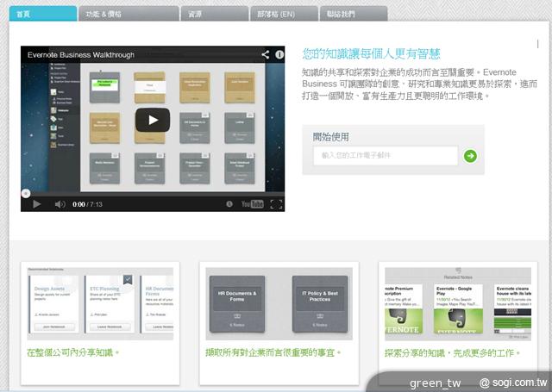Open the watch later clock icon
The image size is (552, 392).
(x=229, y=204)
